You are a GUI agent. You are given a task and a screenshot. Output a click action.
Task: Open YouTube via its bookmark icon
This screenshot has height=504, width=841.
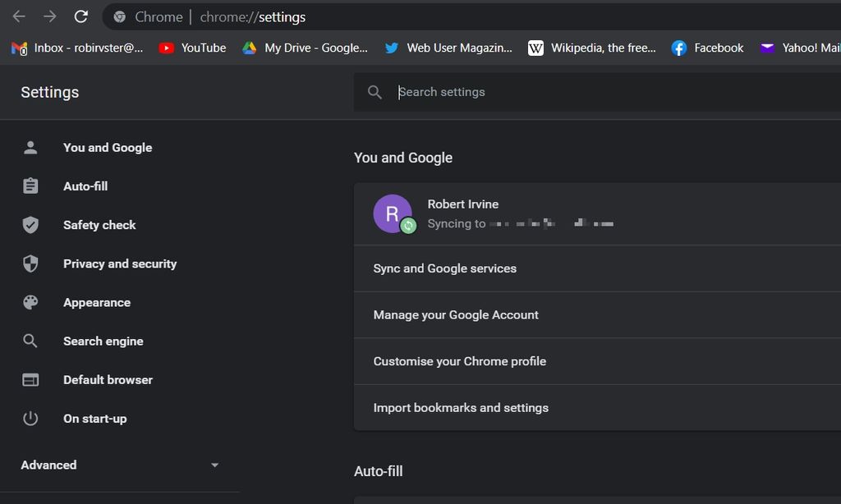[166, 48]
